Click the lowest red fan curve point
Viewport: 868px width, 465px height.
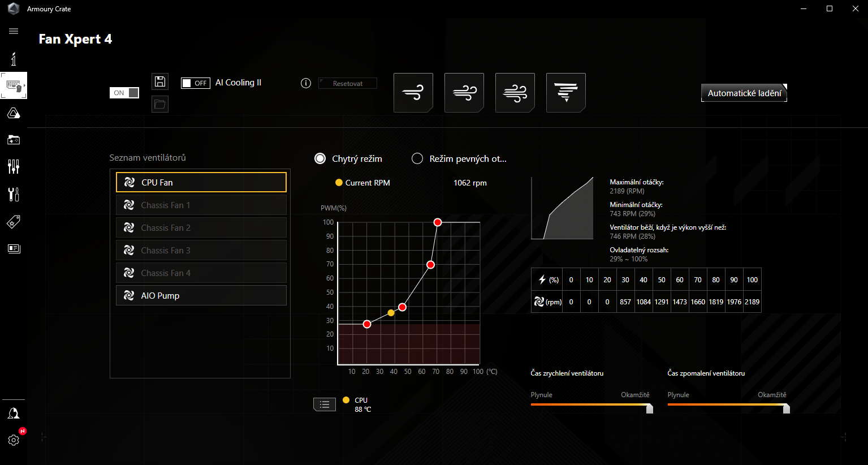pos(367,324)
